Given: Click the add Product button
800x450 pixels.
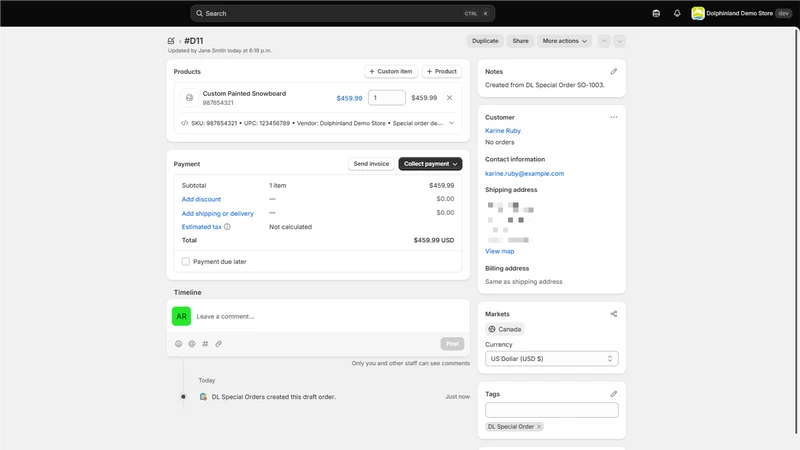Looking at the screenshot, I should [442, 71].
